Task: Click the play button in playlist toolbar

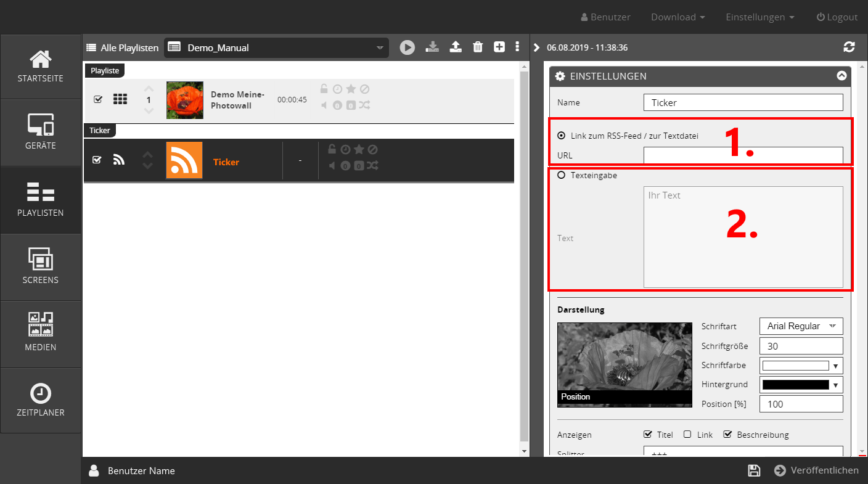Action: 407,47
